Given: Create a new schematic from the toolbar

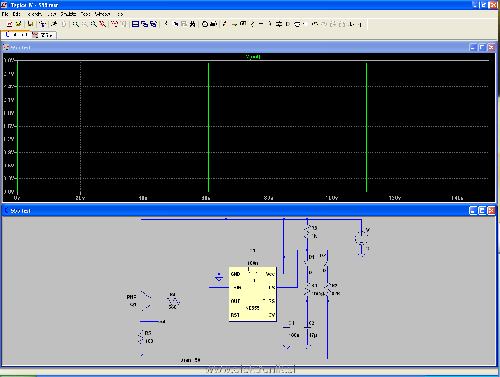Looking at the screenshot, I should click(x=9, y=24).
